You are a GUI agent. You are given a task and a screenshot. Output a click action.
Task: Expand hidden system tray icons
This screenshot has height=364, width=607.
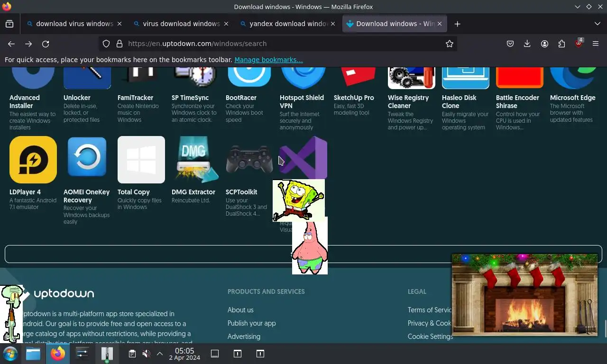[160, 354]
